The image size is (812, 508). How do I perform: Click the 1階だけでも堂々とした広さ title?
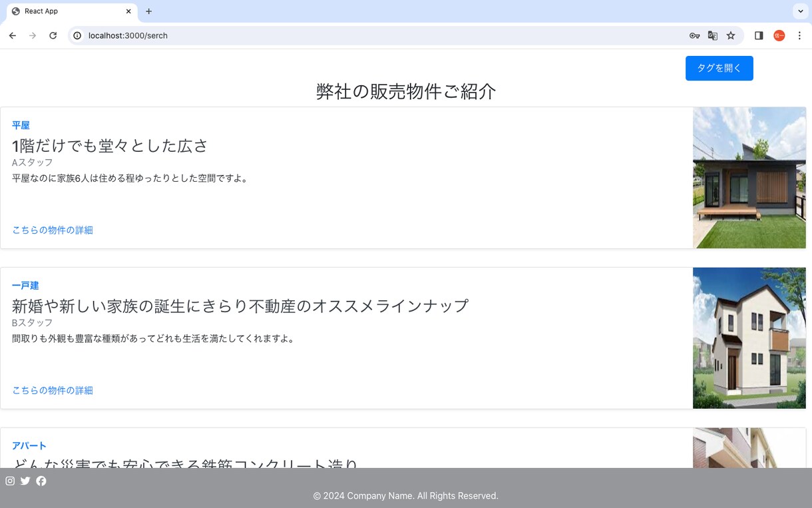[110, 145]
